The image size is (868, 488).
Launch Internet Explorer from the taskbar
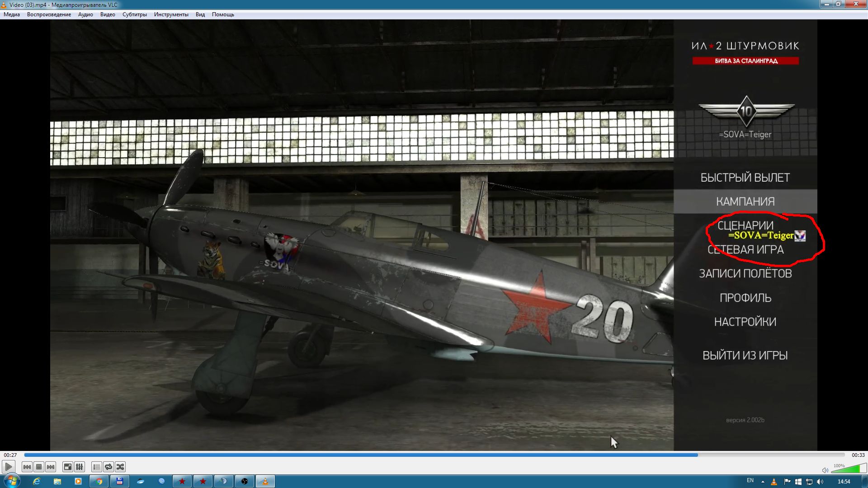point(36,481)
